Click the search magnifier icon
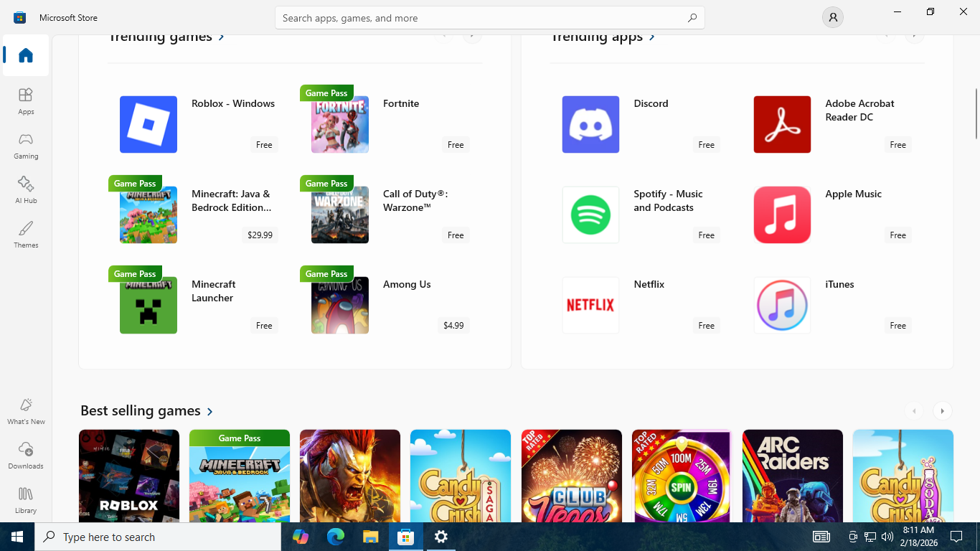This screenshot has width=980, height=551. coord(692,18)
